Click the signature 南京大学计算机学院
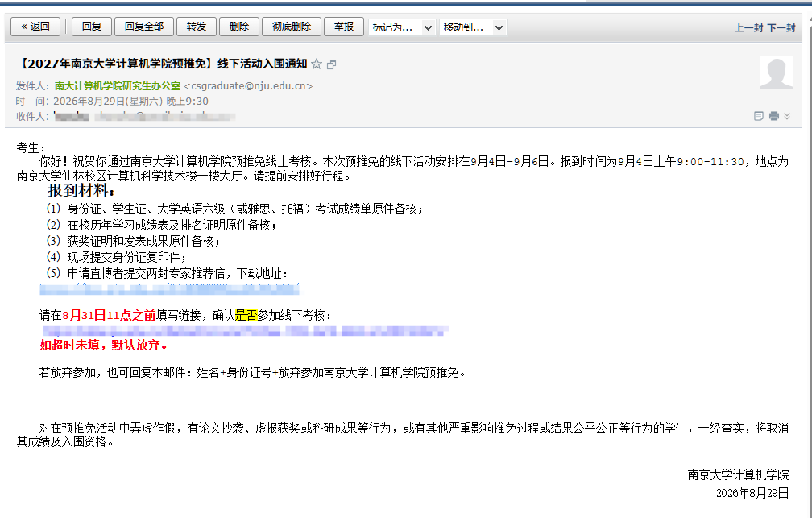Viewport: 812px width, 518px height. pos(738,474)
